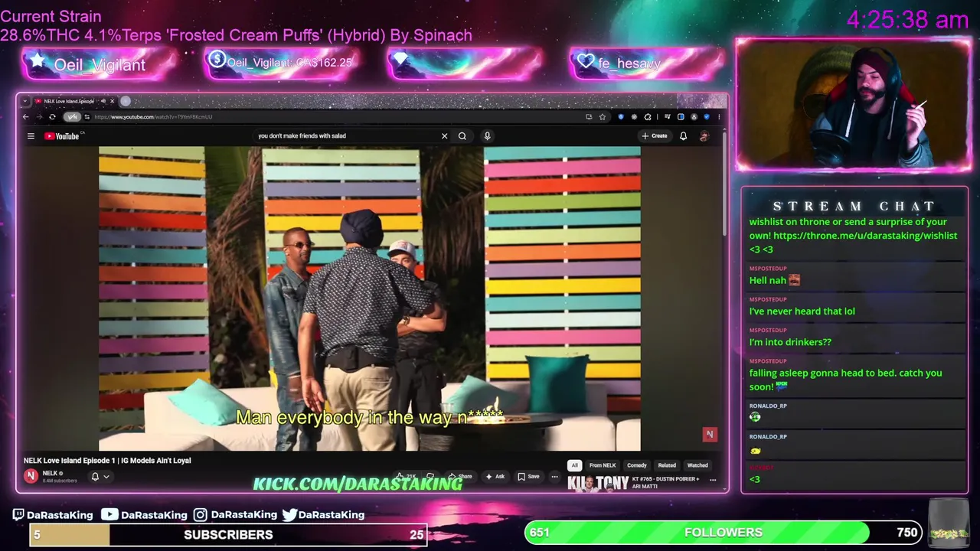Mute the NELK Love Island tab audio
Viewport: 980px width, 551px height.
pyautogui.click(x=103, y=101)
